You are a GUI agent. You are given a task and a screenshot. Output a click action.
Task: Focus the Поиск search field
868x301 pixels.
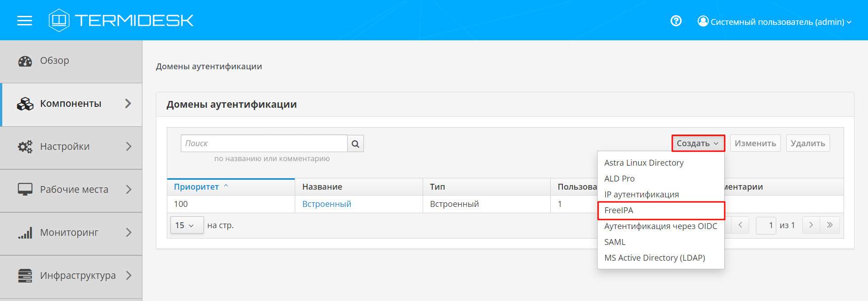point(264,143)
